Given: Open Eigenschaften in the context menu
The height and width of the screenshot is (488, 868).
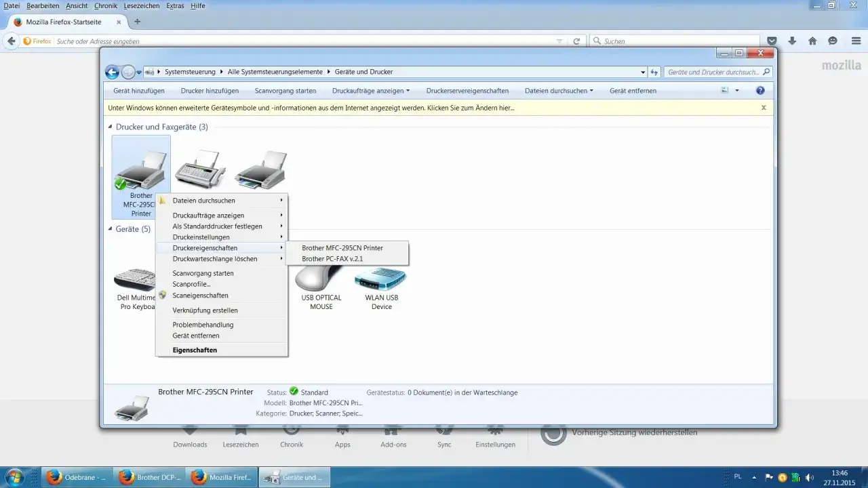Looking at the screenshot, I should 222,350.
